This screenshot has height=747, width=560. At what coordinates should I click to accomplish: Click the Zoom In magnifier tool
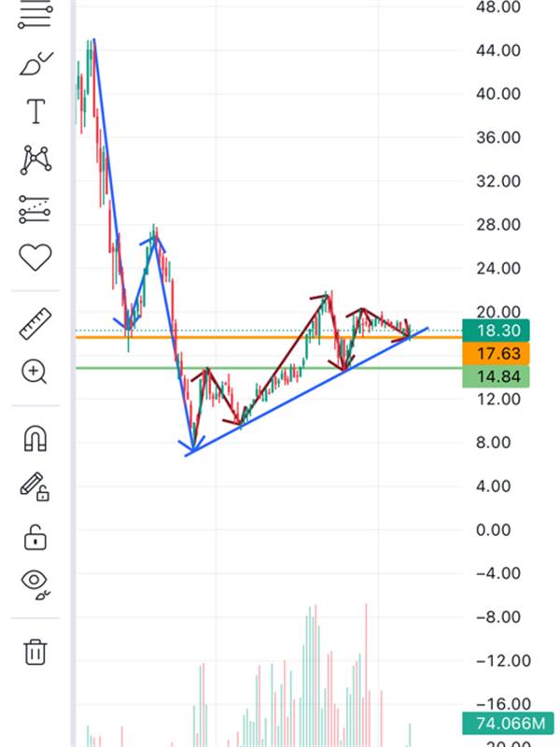pyautogui.click(x=35, y=372)
